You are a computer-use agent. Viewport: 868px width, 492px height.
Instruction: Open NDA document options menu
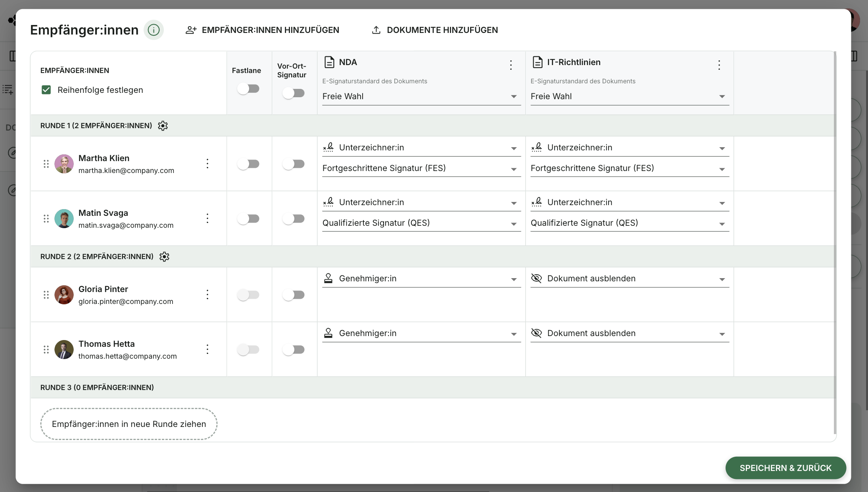point(511,65)
